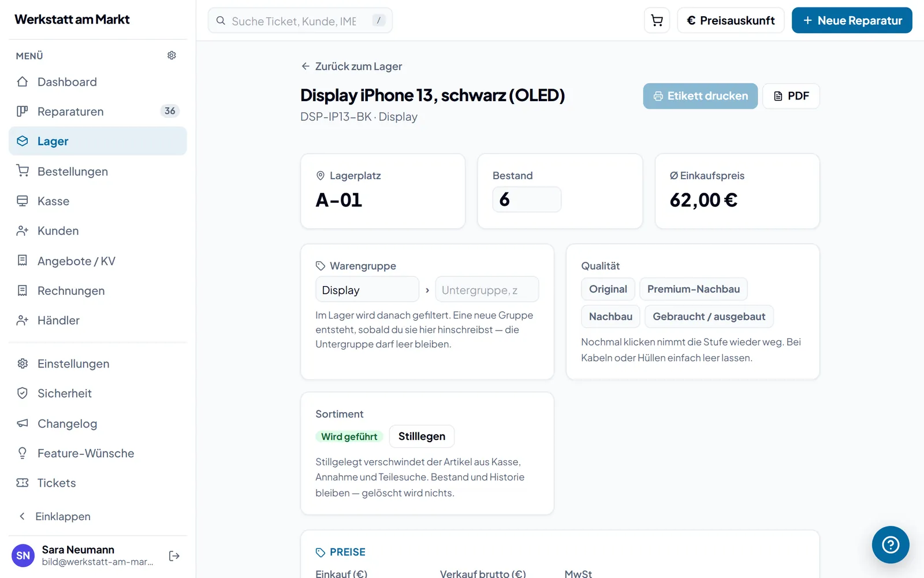Click the PREISE section heading
The image size is (924, 578).
(x=341, y=552)
